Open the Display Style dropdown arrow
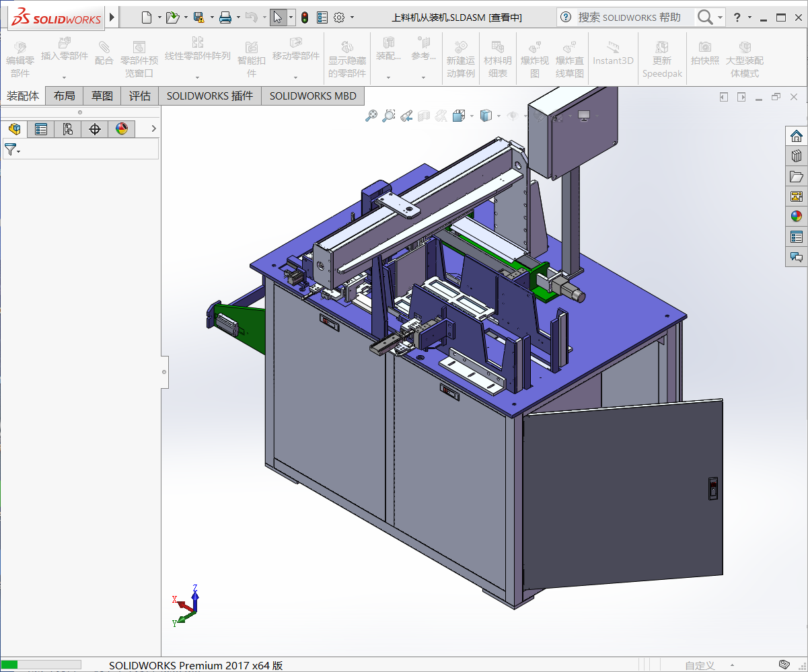Image resolution: width=808 pixels, height=672 pixels. (x=499, y=116)
